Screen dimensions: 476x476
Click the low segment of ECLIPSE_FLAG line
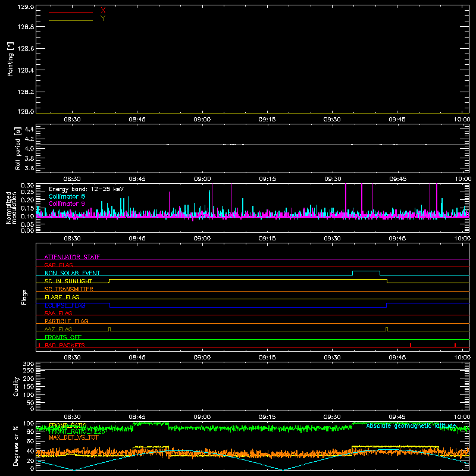click(248, 308)
